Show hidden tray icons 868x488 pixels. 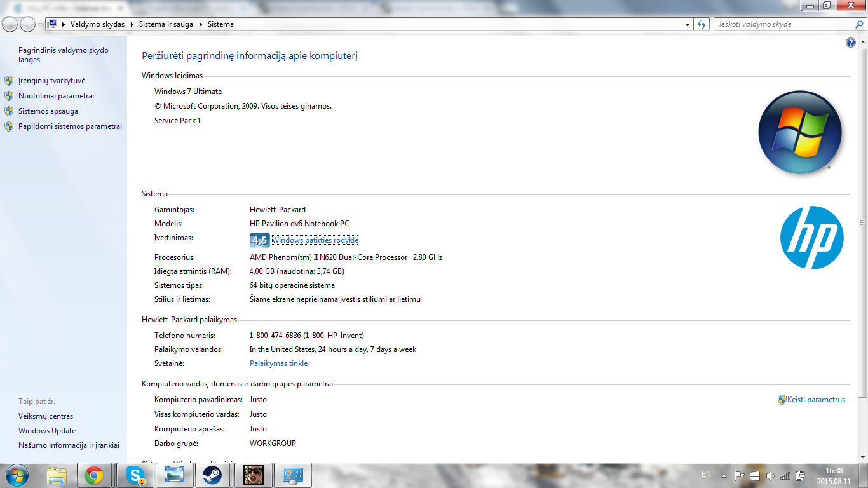(724, 475)
